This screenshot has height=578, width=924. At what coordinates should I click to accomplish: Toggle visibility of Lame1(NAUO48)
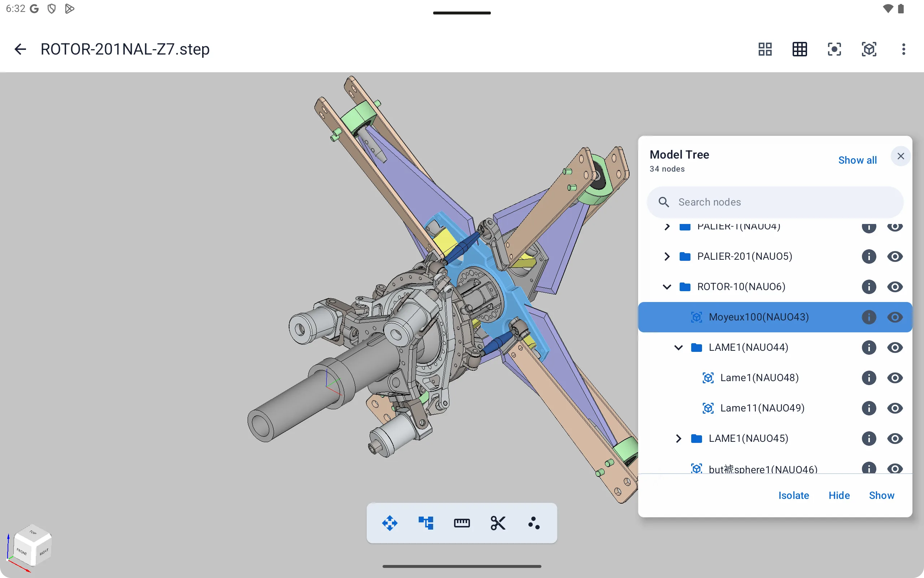click(895, 378)
